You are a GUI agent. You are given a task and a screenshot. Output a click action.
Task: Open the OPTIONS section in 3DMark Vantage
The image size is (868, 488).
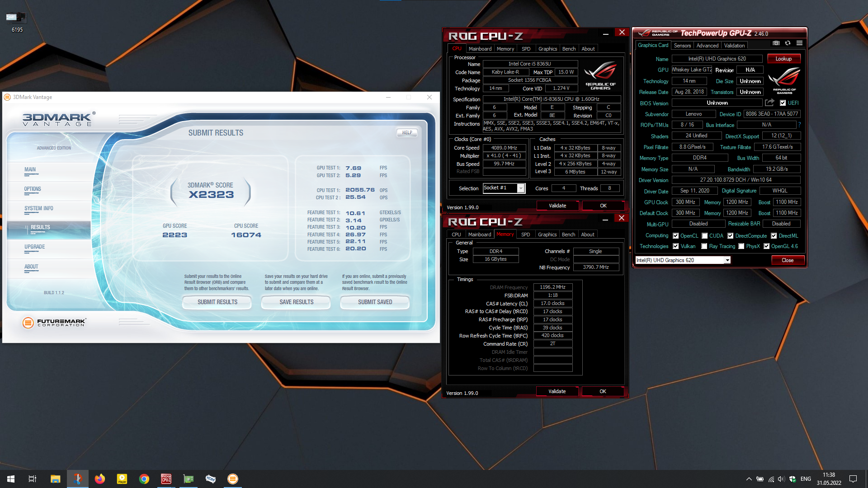[x=33, y=189]
